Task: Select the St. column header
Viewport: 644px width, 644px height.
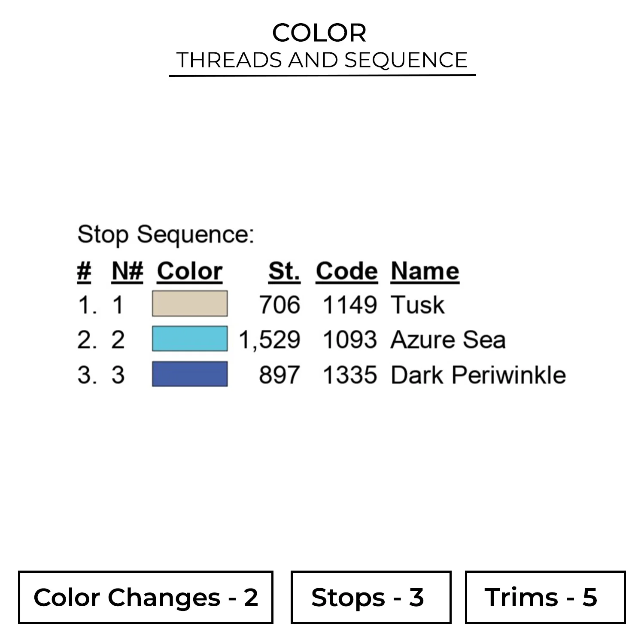Action: click(284, 271)
